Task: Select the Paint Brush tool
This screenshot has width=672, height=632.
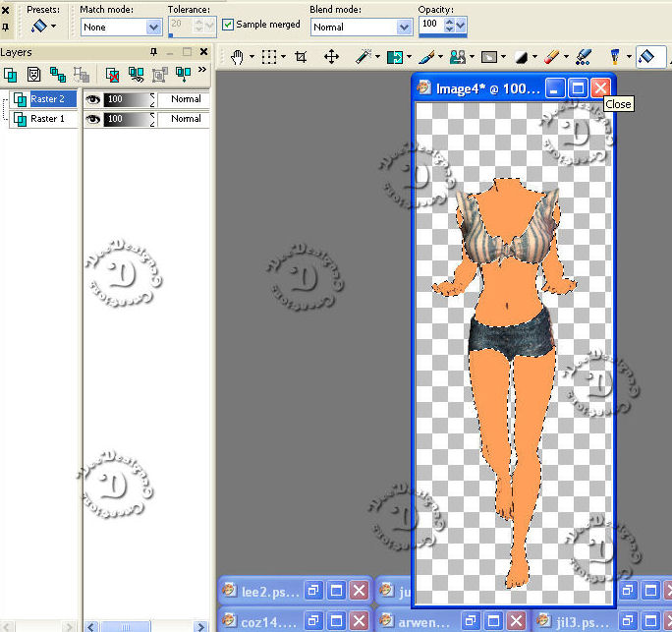Action: tap(426, 57)
